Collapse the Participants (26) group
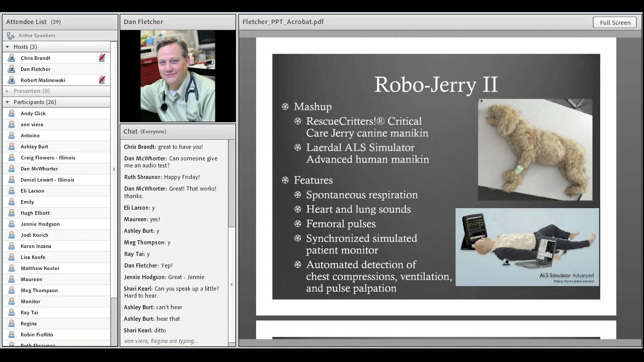 point(8,102)
